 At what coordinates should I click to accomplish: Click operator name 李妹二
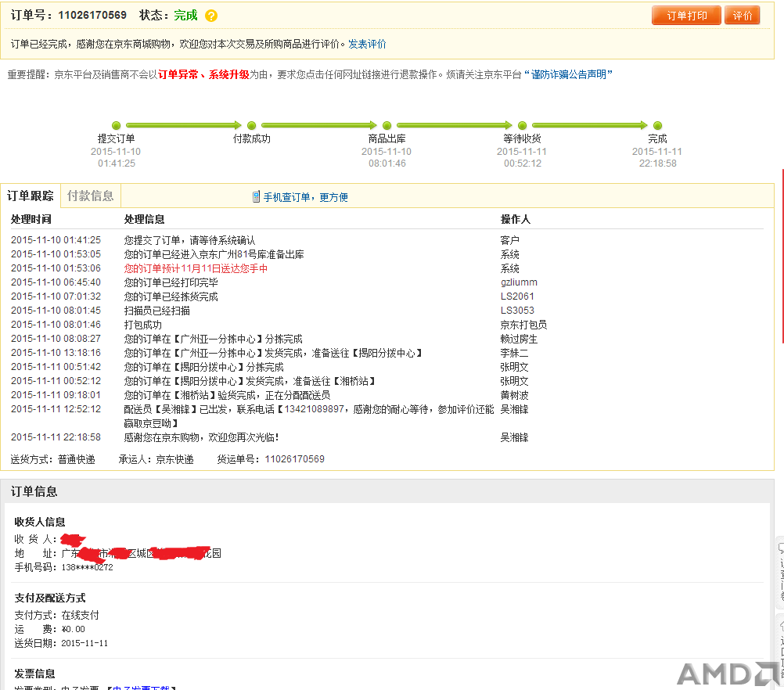tap(515, 353)
